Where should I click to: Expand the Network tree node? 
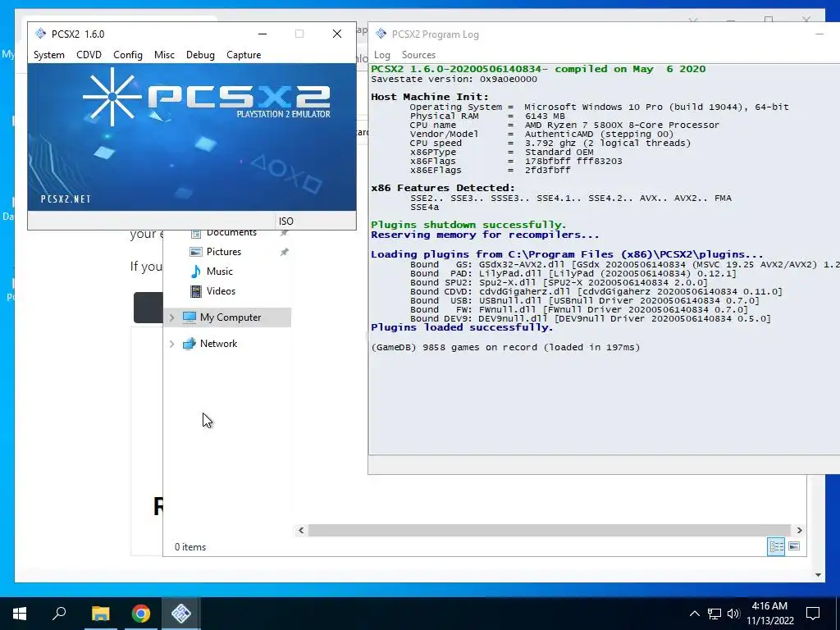tap(172, 344)
